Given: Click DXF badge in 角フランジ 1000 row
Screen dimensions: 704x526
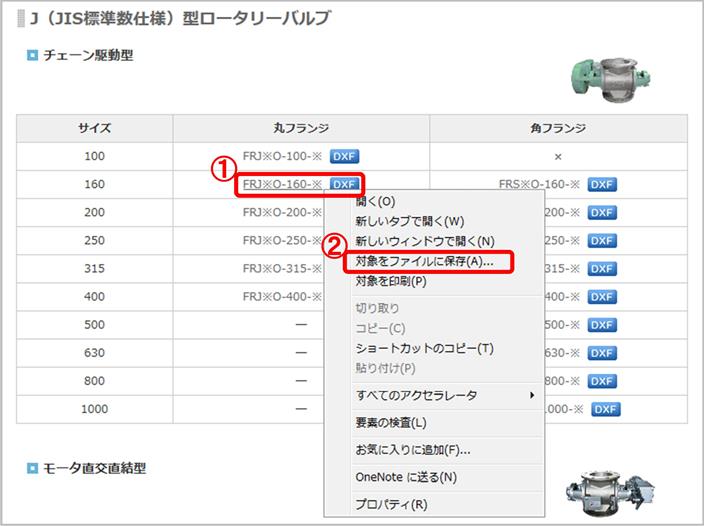Looking at the screenshot, I should (606, 409).
